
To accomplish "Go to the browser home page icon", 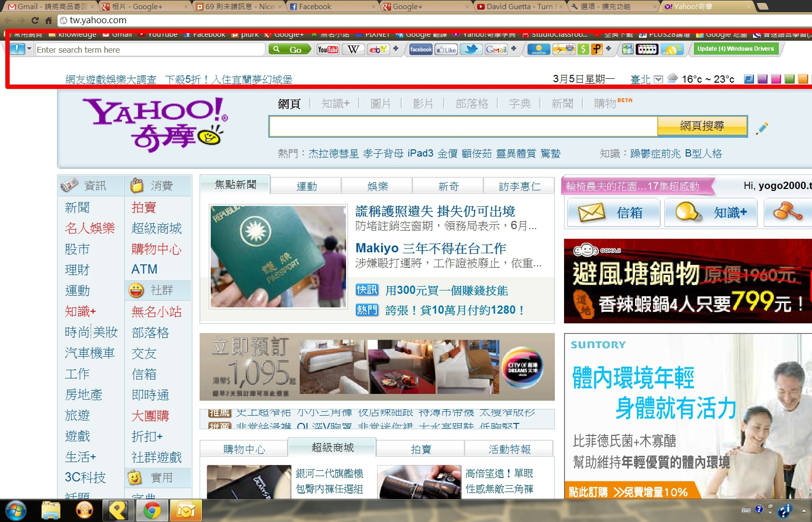I will click(48, 20).
